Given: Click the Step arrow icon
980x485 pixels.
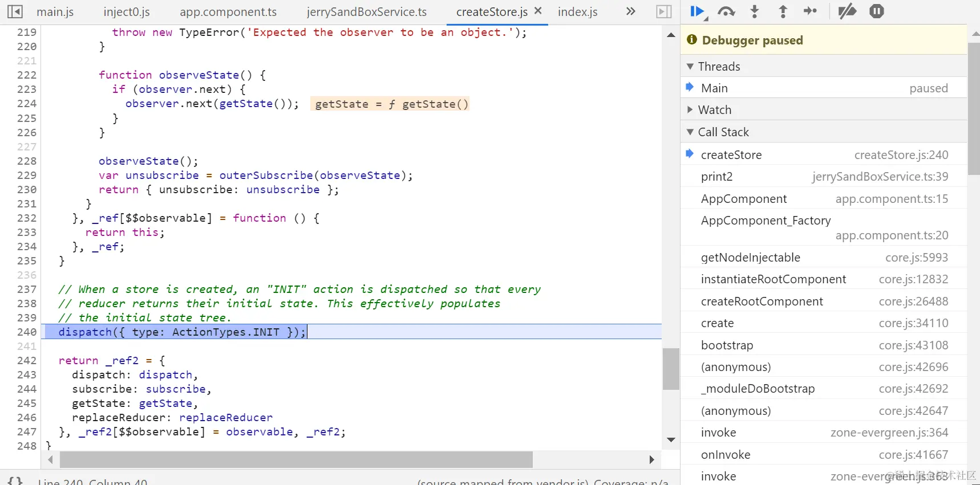Looking at the screenshot, I should pyautogui.click(x=811, y=11).
